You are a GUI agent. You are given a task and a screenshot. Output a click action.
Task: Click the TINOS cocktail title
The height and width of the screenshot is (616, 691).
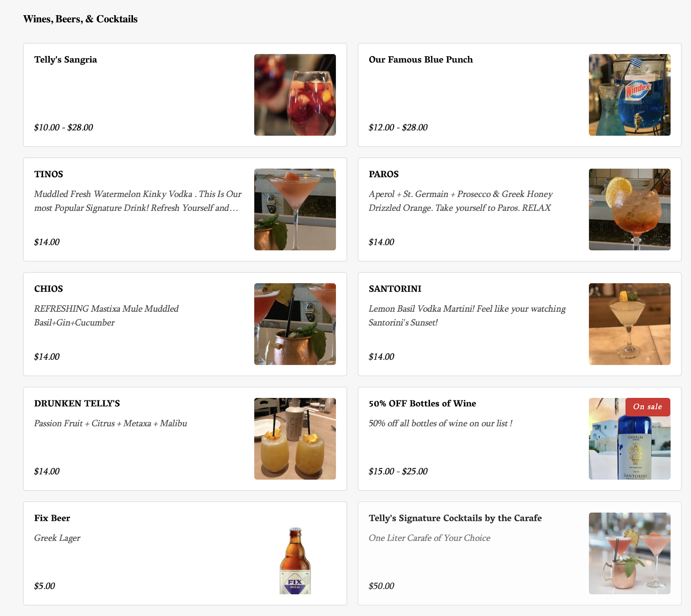coord(49,174)
